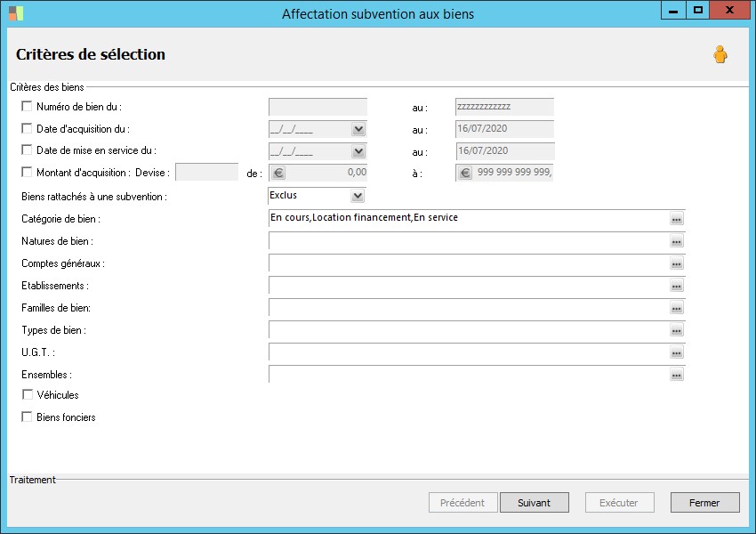756x534 pixels.
Task: Click the application icon in title bar
Action: (x=16, y=13)
